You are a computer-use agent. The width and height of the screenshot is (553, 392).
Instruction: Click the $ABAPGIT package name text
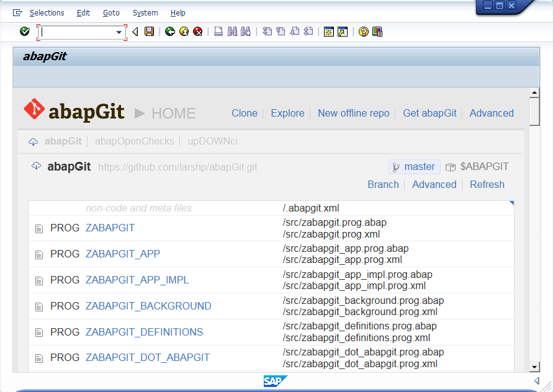tap(484, 166)
